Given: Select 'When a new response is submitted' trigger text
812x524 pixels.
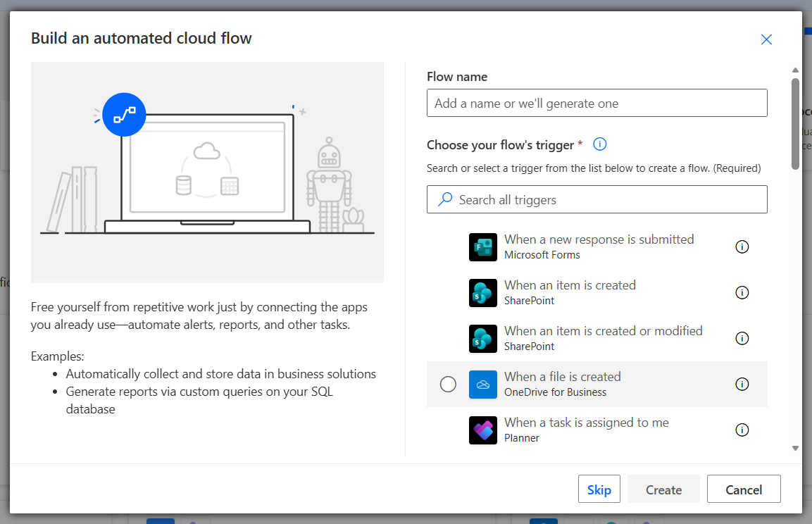Looking at the screenshot, I should coord(599,239).
